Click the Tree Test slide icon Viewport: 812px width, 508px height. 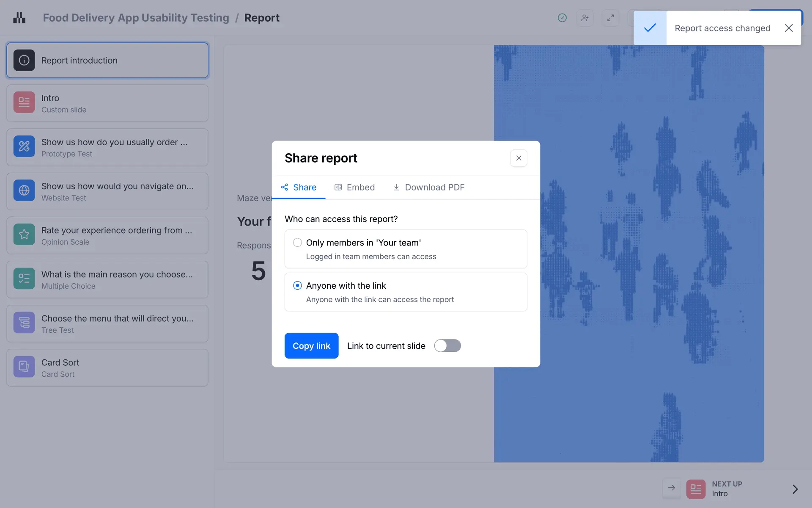click(x=24, y=323)
